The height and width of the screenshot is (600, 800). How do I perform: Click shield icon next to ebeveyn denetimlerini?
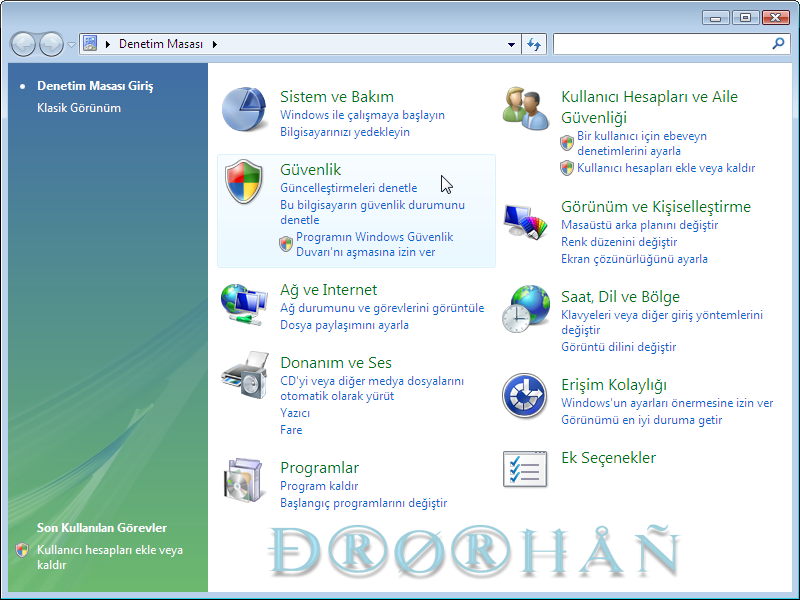coord(567,143)
